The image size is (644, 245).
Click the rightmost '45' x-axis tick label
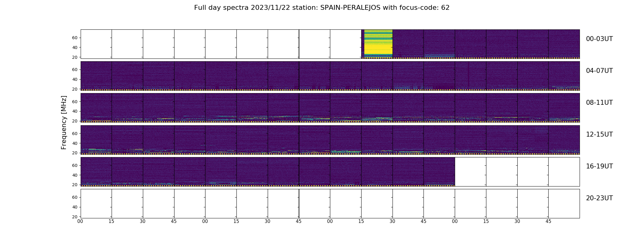click(x=548, y=221)
